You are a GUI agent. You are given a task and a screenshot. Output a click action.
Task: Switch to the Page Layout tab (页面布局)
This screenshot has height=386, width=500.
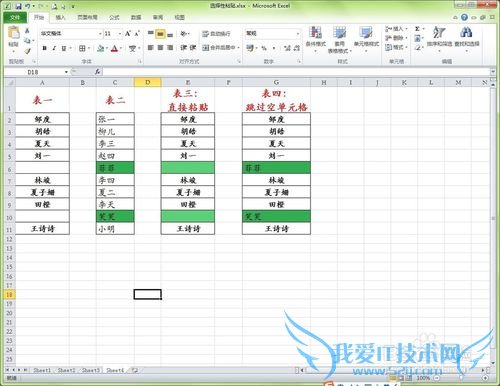[x=87, y=17]
